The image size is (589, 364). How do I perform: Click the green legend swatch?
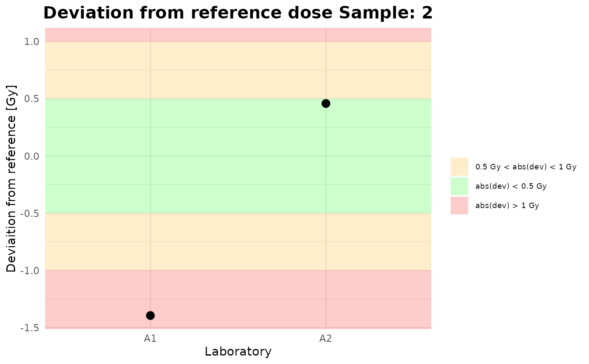coord(459,186)
